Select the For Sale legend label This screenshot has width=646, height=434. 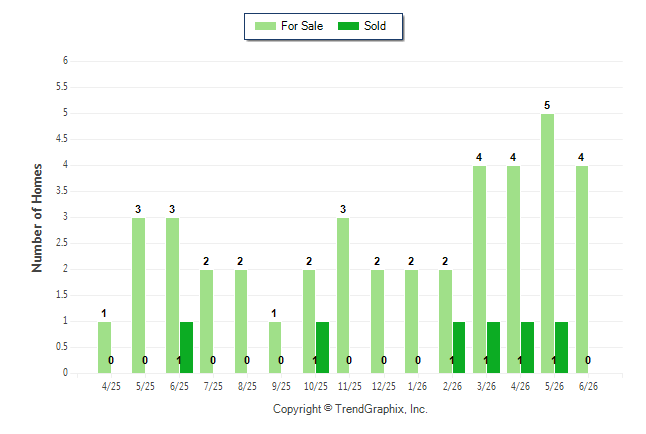(302, 26)
